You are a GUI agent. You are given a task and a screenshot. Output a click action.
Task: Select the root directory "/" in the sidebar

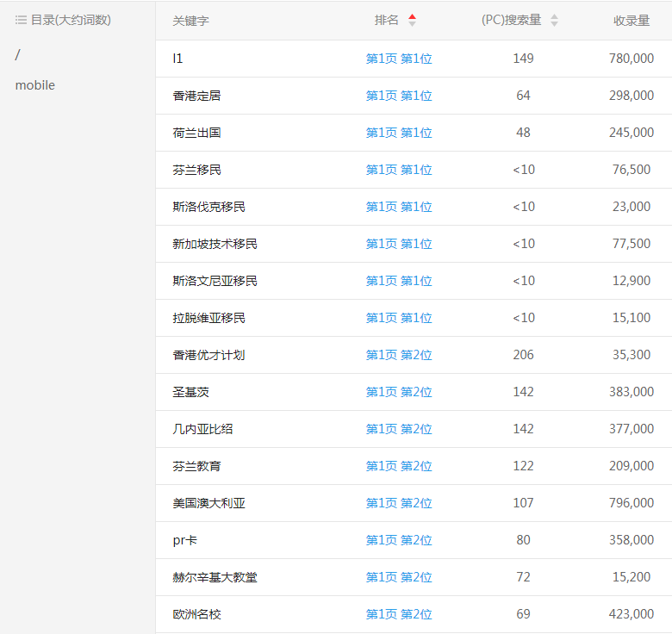[x=18, y=55]
